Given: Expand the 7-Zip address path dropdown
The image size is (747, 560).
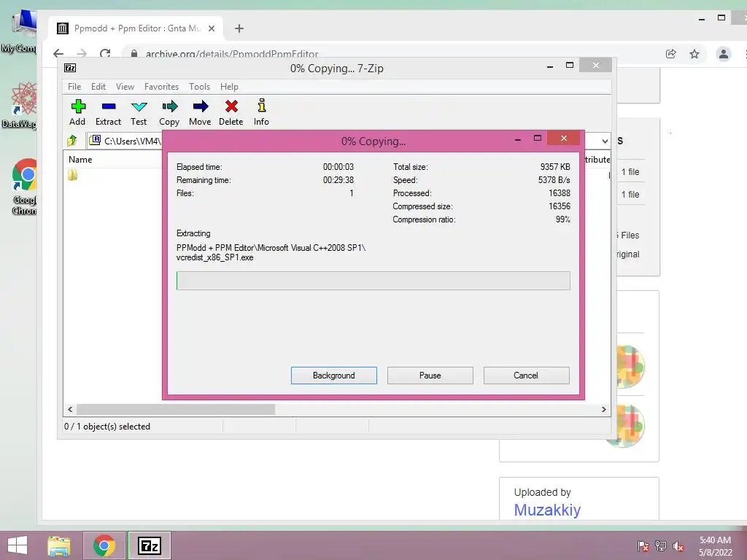Looking at the screenshot, I should click(x=605, y=141).
